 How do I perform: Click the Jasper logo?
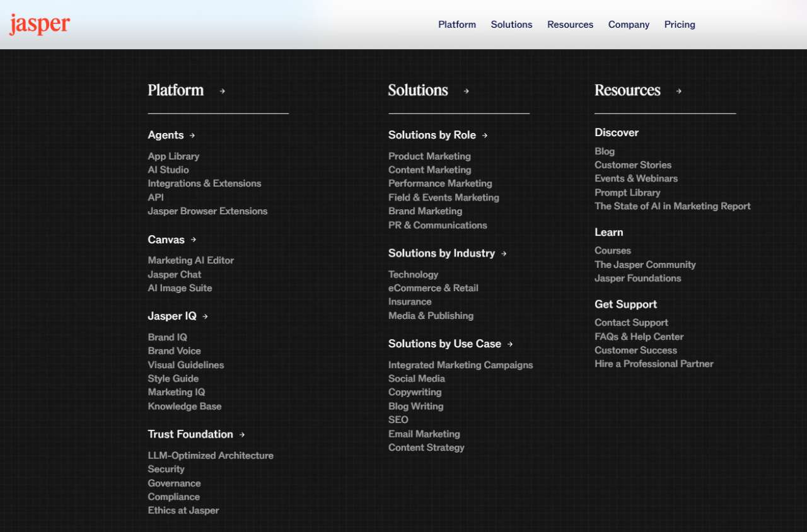click(39, 24)
